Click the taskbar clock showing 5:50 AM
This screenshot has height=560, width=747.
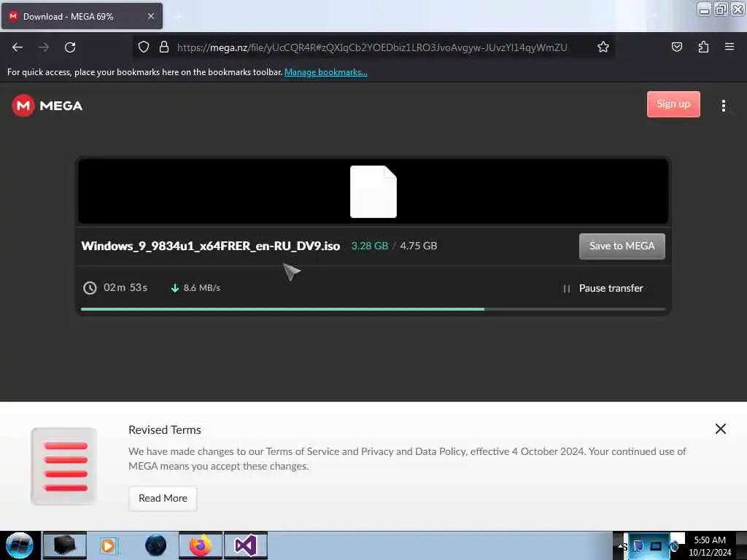pos(710,545)
